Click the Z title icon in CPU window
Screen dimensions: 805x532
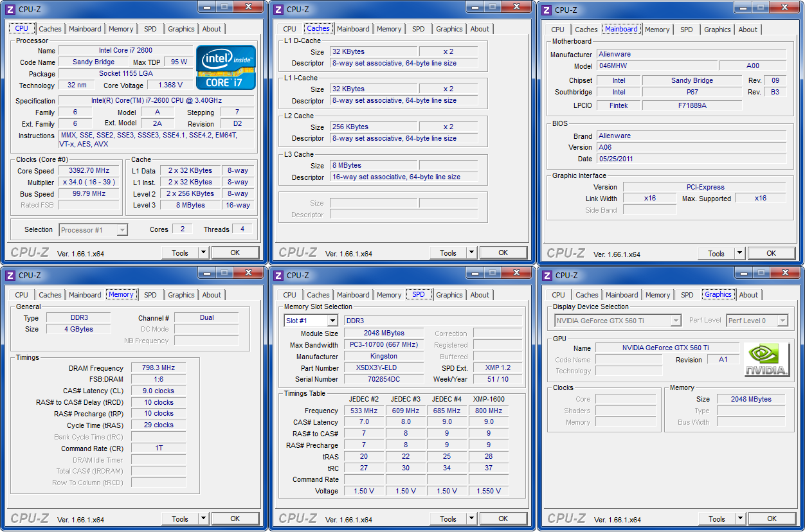point(10,9)
